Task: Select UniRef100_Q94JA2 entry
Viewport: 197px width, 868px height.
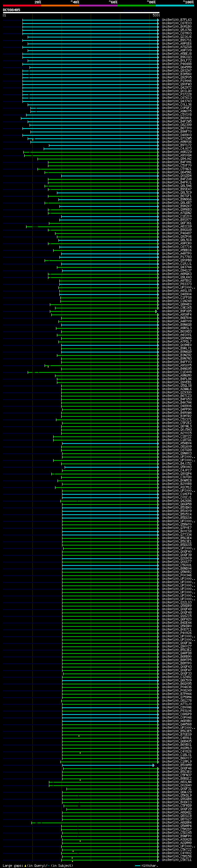Action: [177, 159]
